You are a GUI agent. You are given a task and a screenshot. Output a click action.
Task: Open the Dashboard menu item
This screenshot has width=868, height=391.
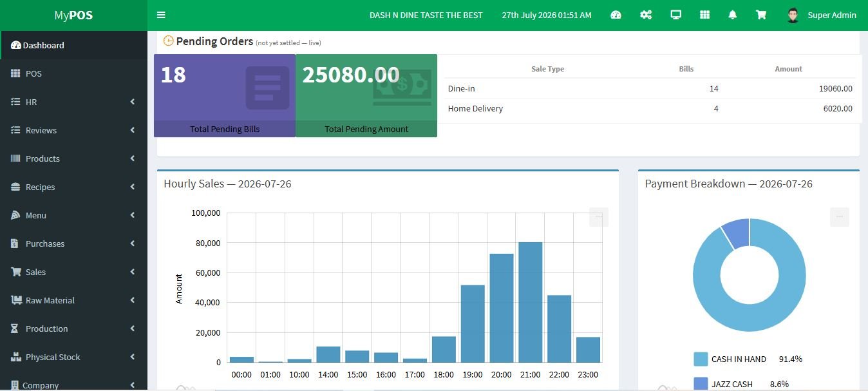click(73, 45)
